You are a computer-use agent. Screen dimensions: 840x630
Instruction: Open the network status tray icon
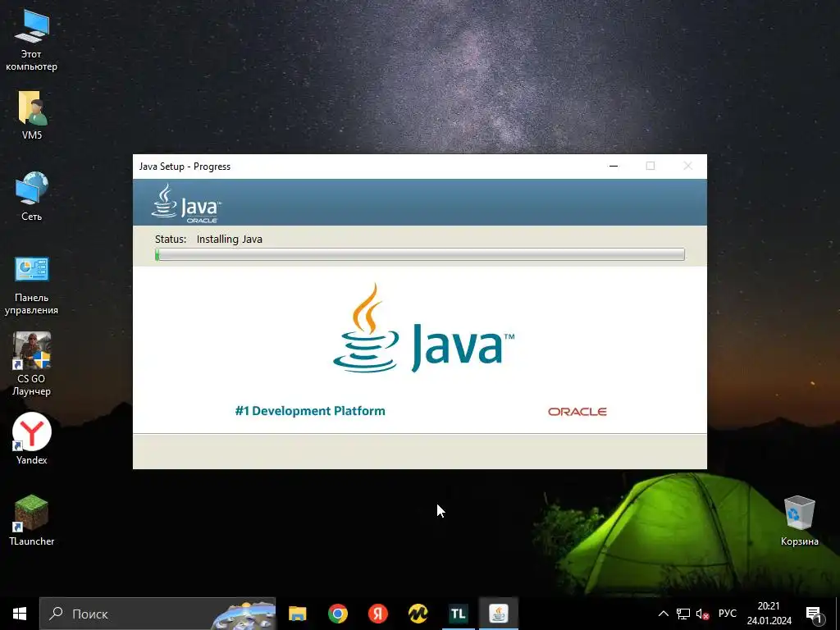click(x=683, y=614)
